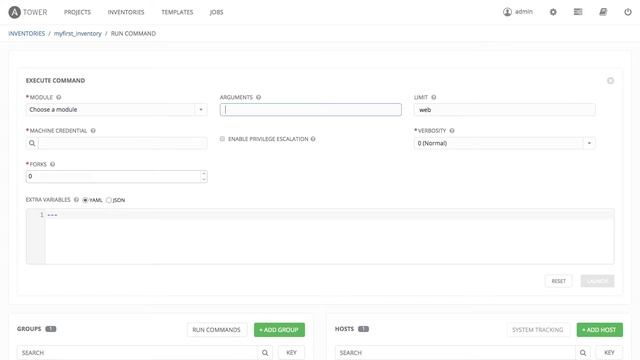Show help for Extra Variables
Image resolution: width=640 pixels, height=360 pixels.
76,200
